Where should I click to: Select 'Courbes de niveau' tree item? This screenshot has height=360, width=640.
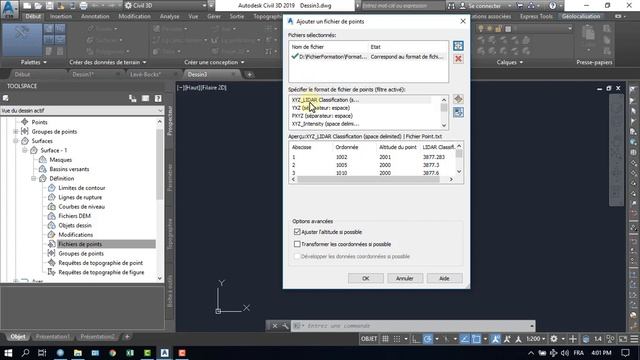click(x=82, y=207)
